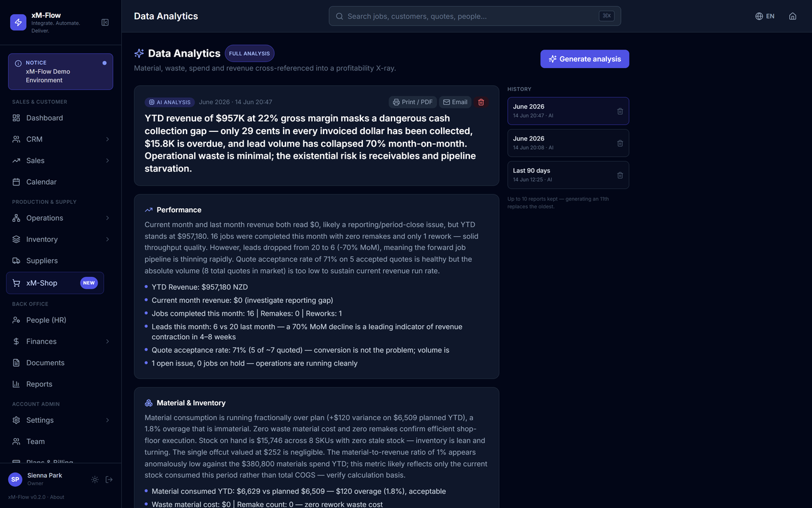Toggle light/dark theme with sun icon
The image size is (812, 508).
click(x=95, y=479)
